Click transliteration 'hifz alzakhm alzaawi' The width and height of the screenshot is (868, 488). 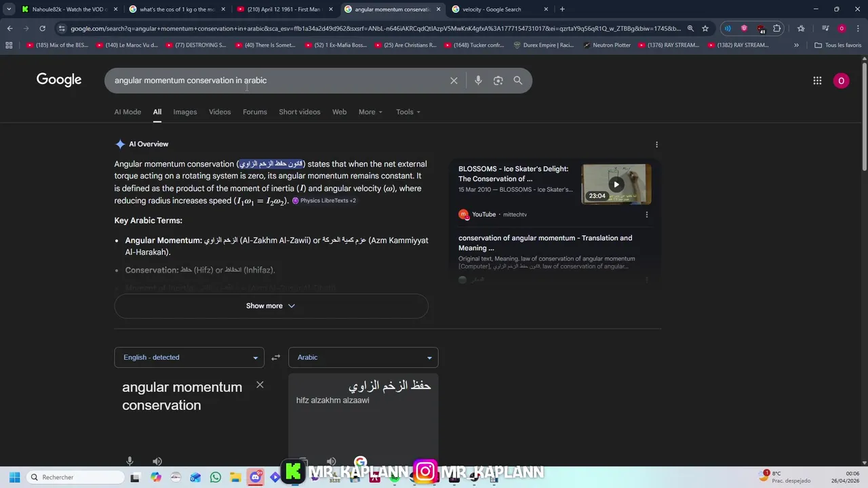pos(332,401)
